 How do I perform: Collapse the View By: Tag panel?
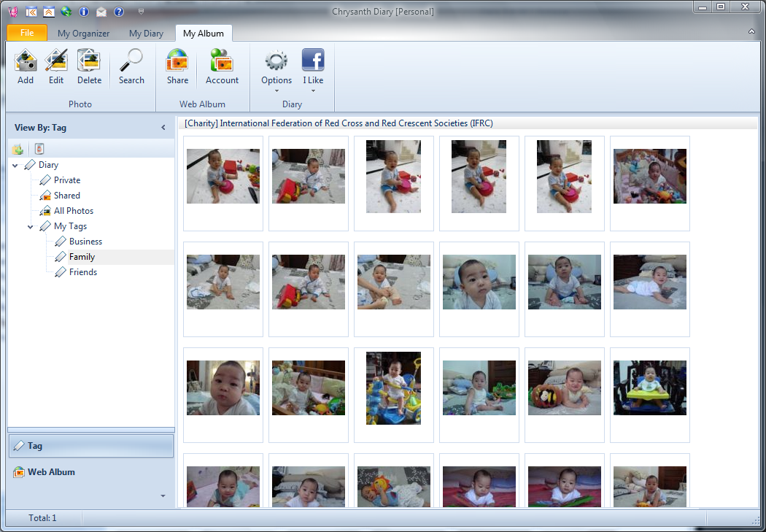pyautogui.click(x=163, y=128)
